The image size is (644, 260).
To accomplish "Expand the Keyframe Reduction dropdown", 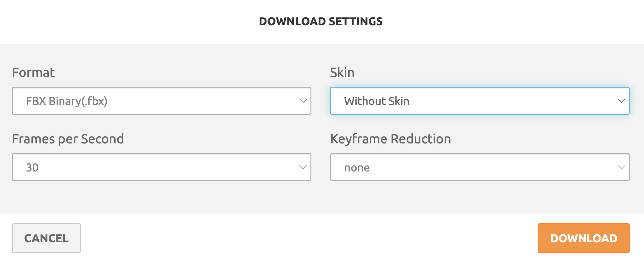I will click(480, 167).
